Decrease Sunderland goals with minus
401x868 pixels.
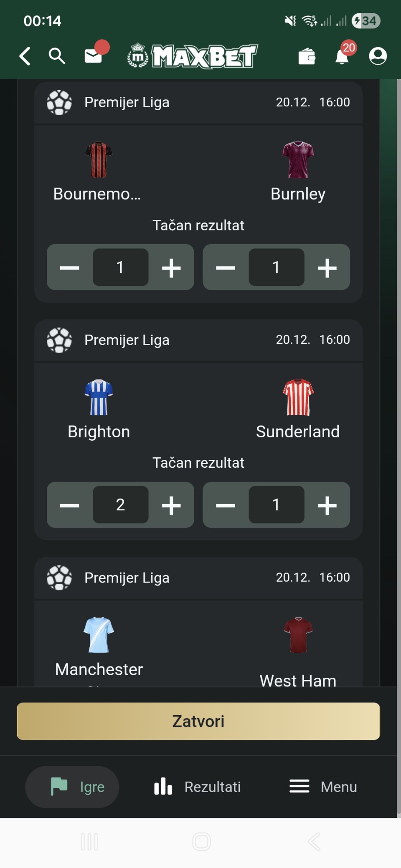point(226,505)
